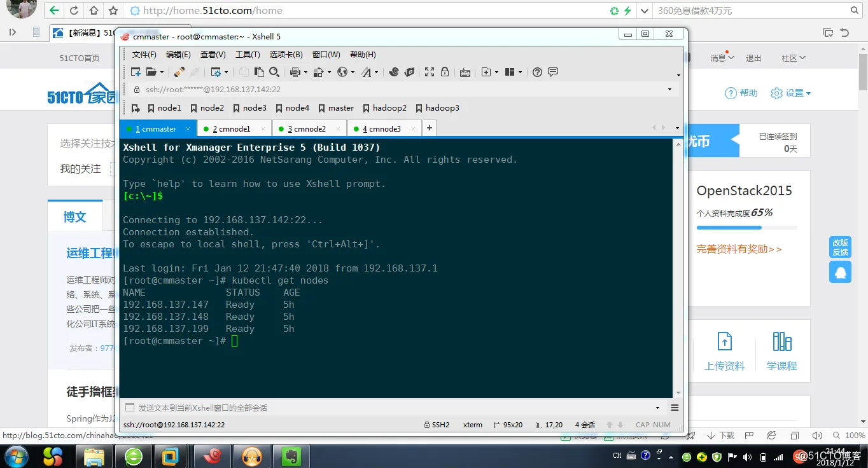Switch to the 2 cmnode1 tab

pyautogui.click(x=234, y=128)
